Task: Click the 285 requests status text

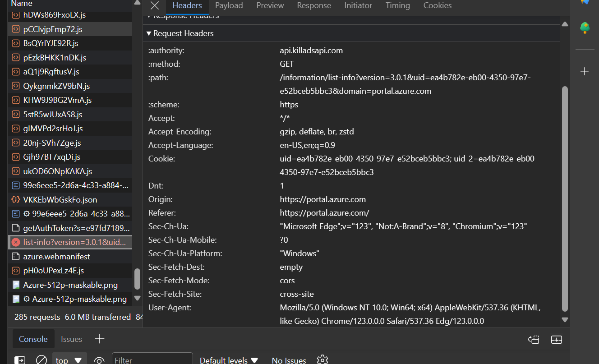Action: 37,317
